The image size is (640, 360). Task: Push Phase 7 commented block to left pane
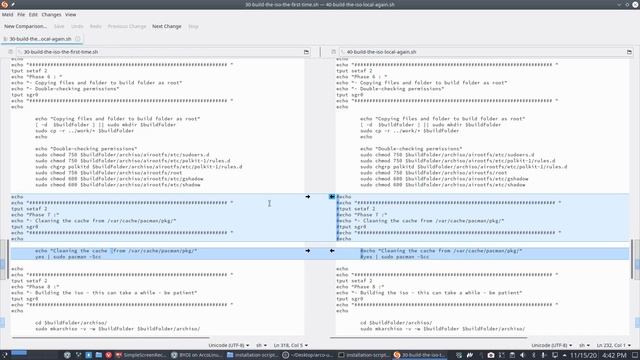332,197
